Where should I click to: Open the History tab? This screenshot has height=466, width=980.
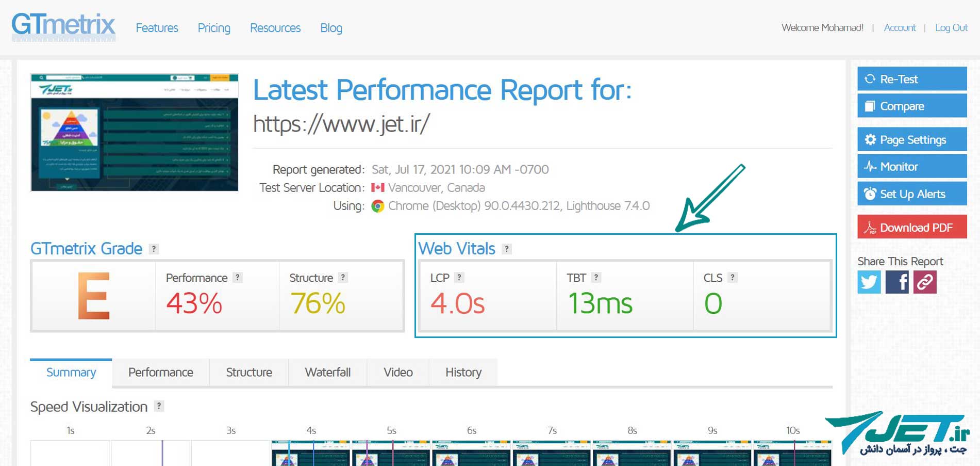463,373
